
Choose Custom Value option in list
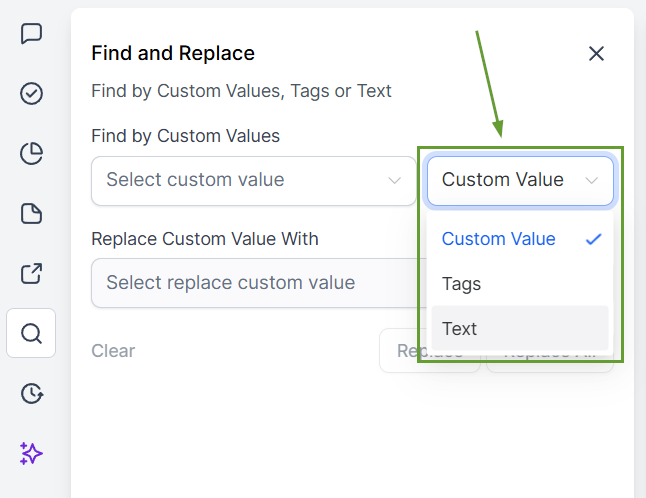[498, 239]
